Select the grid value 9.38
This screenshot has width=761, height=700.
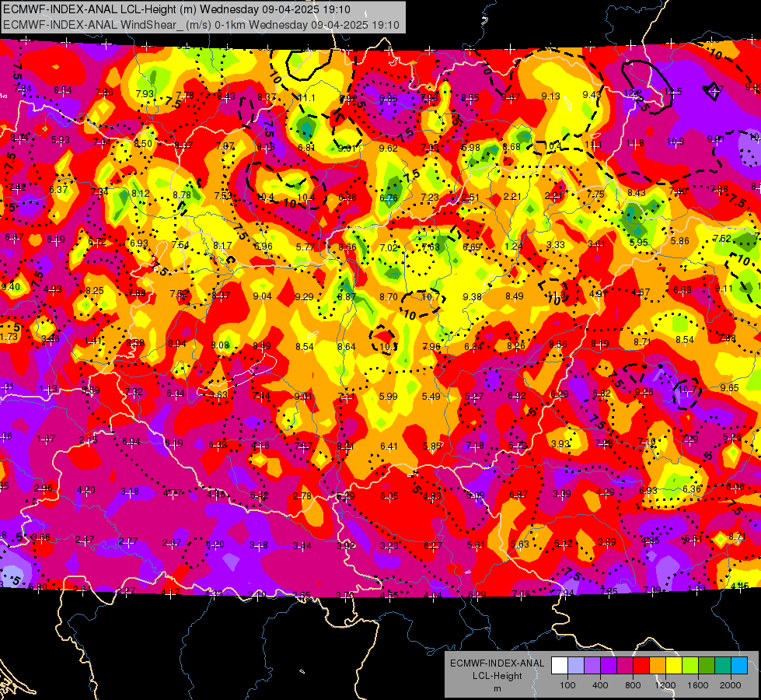coord(473,296)
